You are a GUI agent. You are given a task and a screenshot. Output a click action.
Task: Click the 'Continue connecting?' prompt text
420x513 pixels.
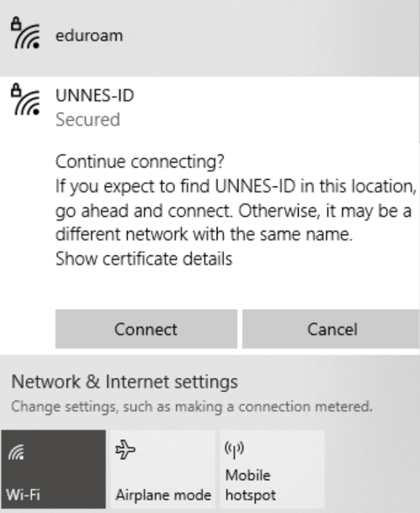point(139,162)
